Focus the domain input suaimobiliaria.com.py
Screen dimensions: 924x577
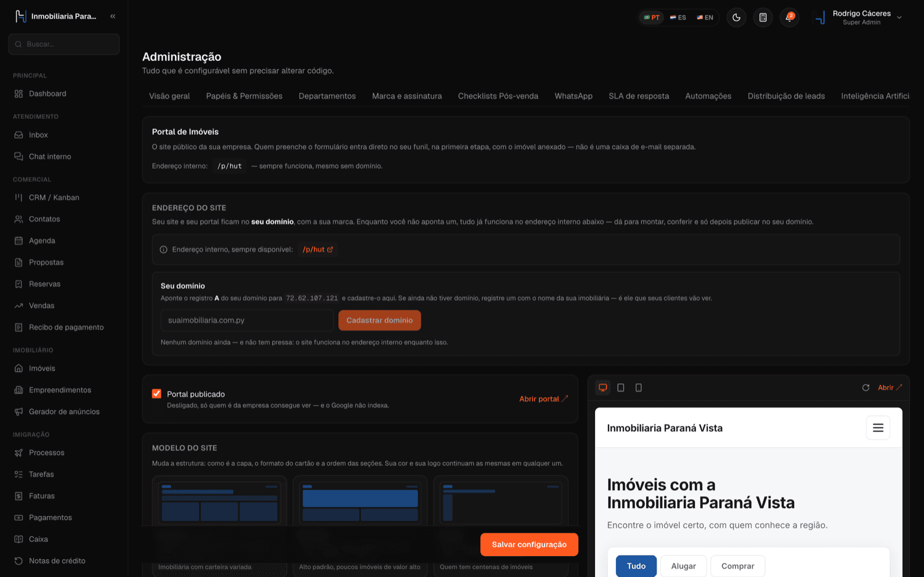(247, 320)
